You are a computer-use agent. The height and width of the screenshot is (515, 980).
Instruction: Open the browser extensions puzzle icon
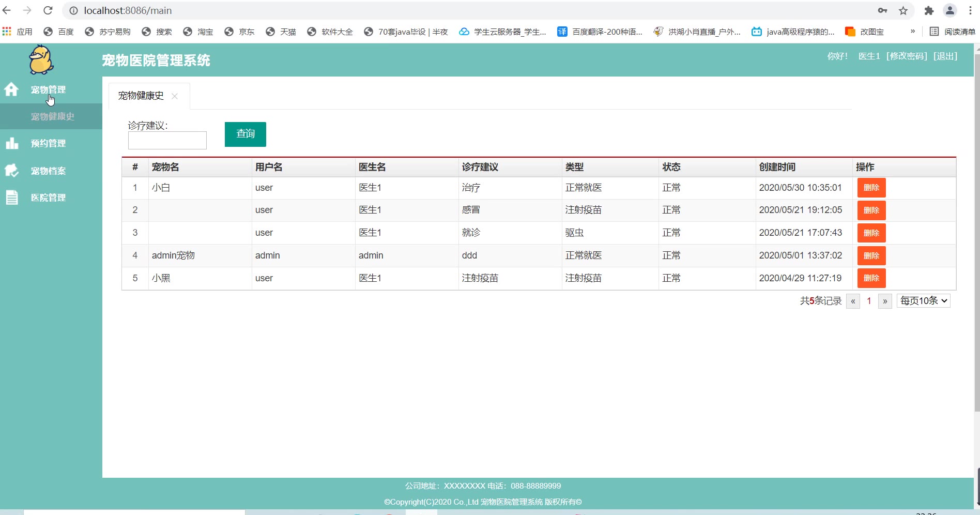[929, 10]
